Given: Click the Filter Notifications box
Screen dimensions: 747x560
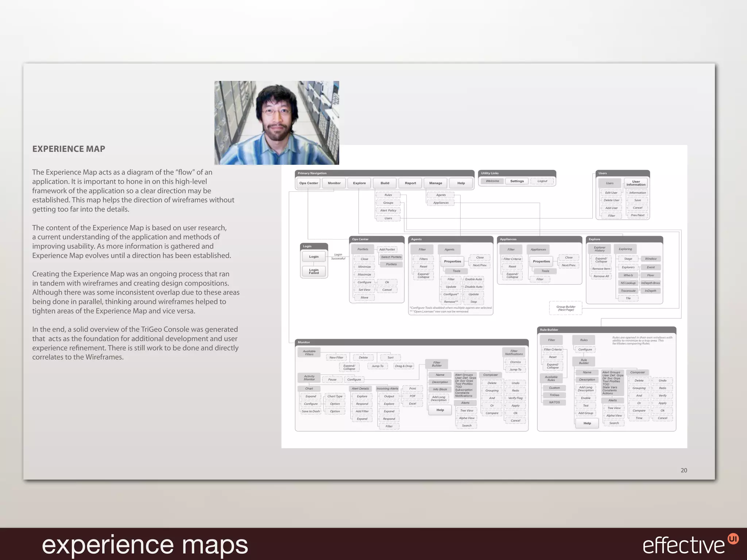Looking at the screenshot, I should tap(514, 353).
